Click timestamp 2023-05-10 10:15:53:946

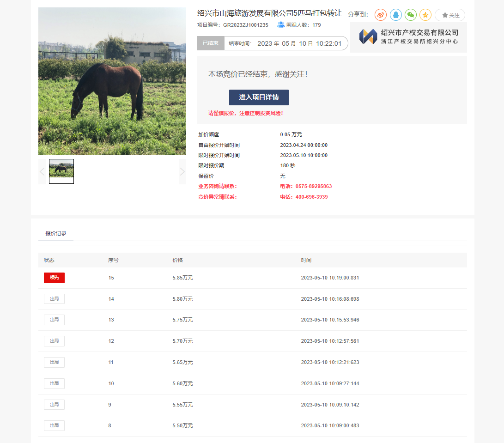tap(330, 320)
